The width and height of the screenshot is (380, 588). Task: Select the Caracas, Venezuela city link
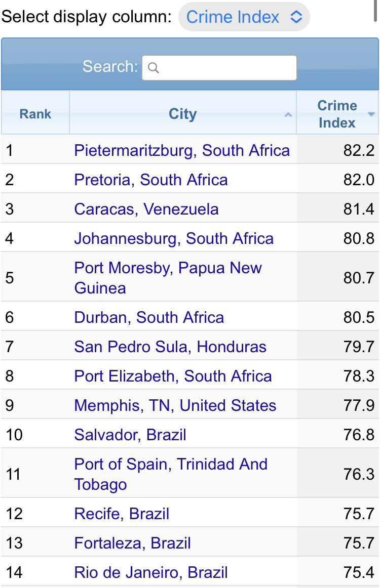[146, 209]
